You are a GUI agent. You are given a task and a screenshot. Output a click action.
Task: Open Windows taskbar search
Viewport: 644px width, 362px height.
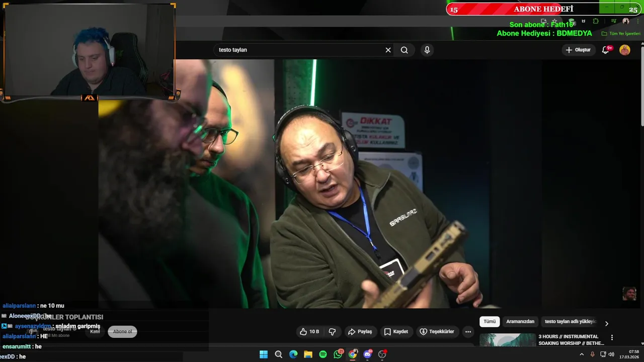(279, 354)
